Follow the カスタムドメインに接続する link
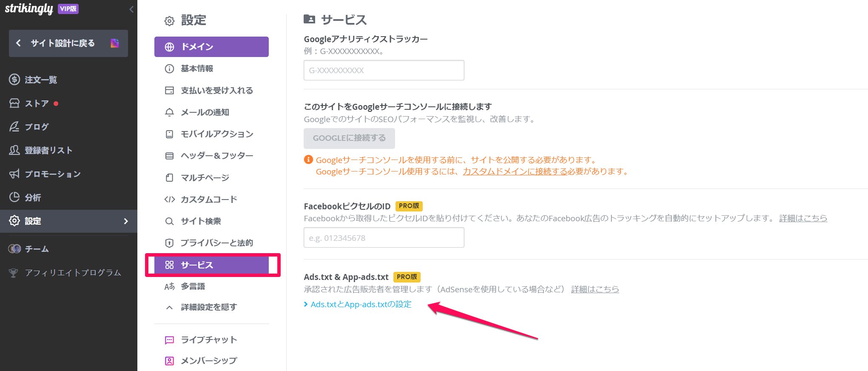The width and height of the screenshot is (868, 371). [x=515, y=171]
